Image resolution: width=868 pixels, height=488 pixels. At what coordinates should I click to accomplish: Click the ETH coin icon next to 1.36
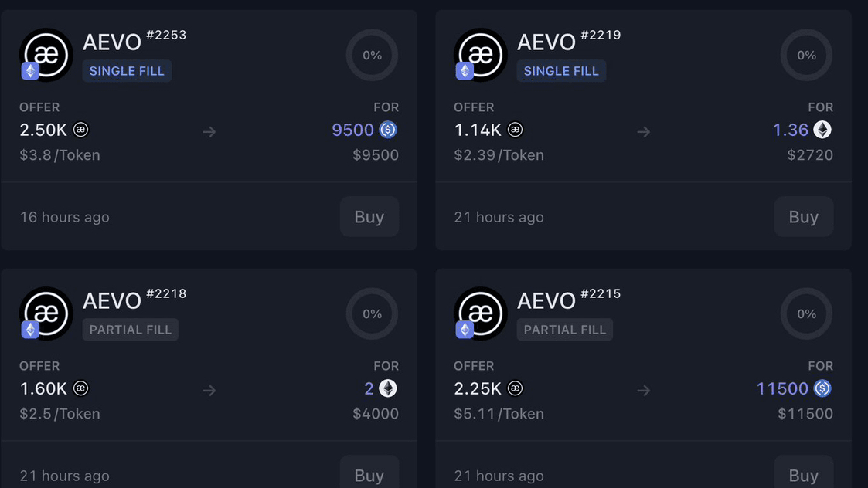[x=822, y=130]
